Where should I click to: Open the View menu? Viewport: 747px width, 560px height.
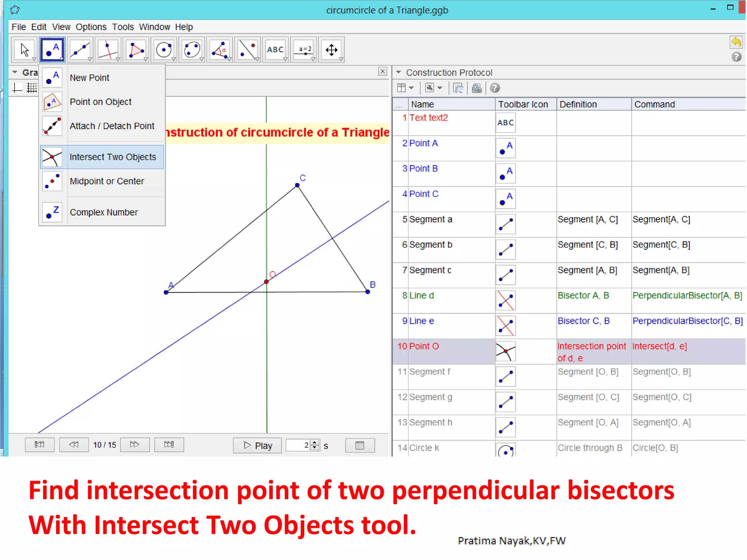point(61,27)
